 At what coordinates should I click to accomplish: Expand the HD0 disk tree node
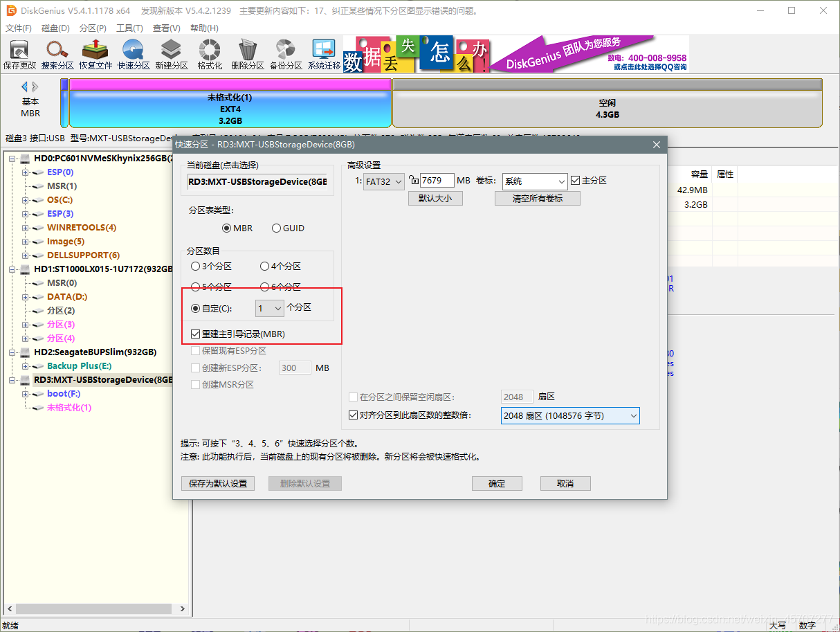tap(12, 159)
